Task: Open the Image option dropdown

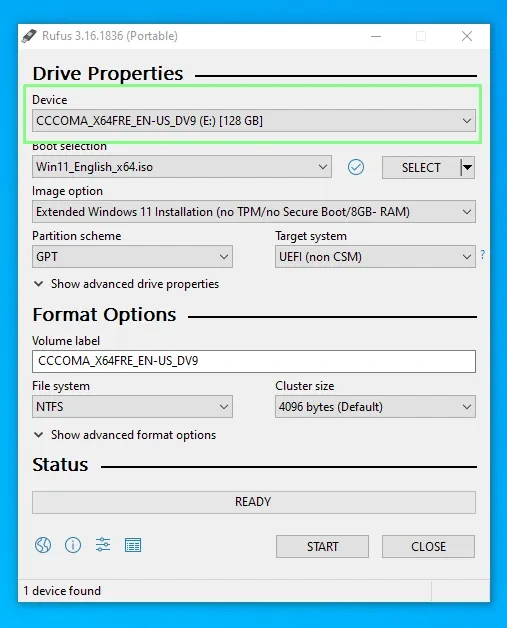Action: [x=254, y=211]
